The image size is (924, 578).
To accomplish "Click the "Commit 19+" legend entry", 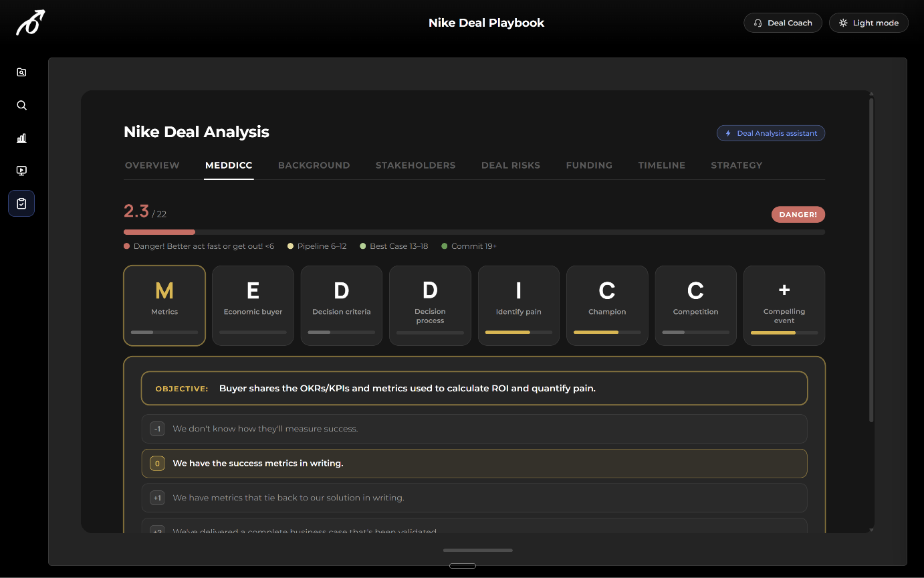I will 469,246.
